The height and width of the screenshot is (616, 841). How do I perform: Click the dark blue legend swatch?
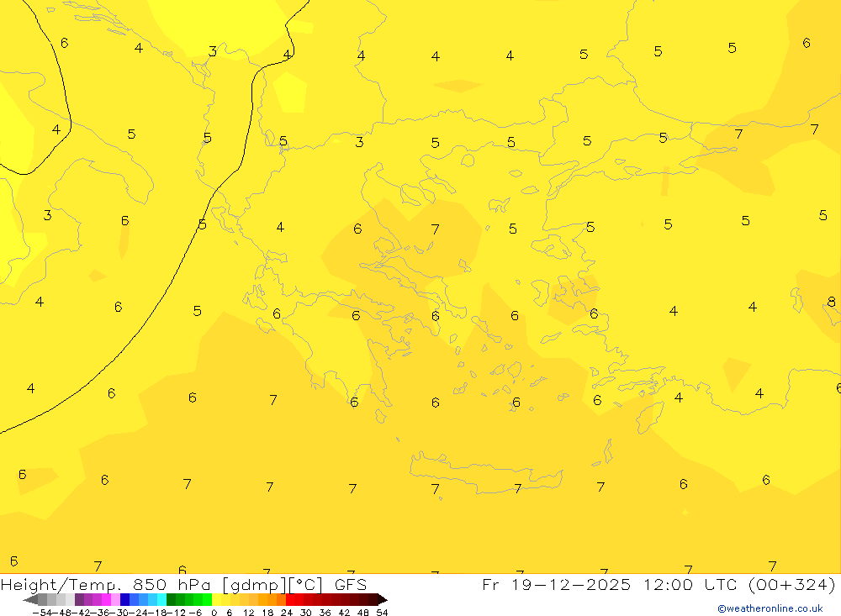[124, 599]
